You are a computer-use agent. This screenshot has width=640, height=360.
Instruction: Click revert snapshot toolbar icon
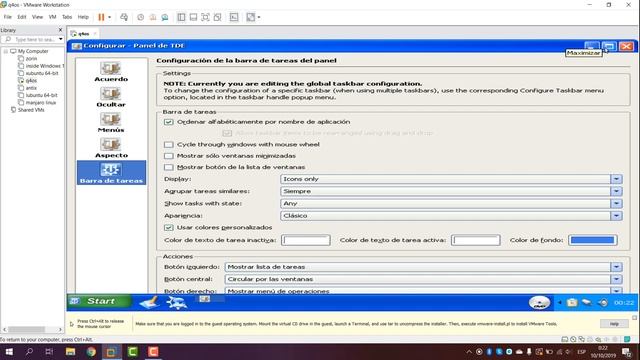pyautogui.click(x=153, y=17)
